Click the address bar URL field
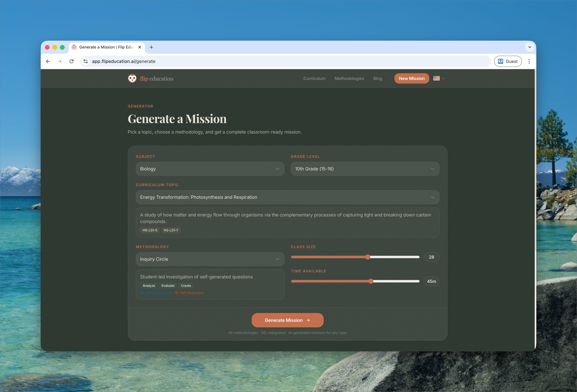577x392 pixels. 286,61
